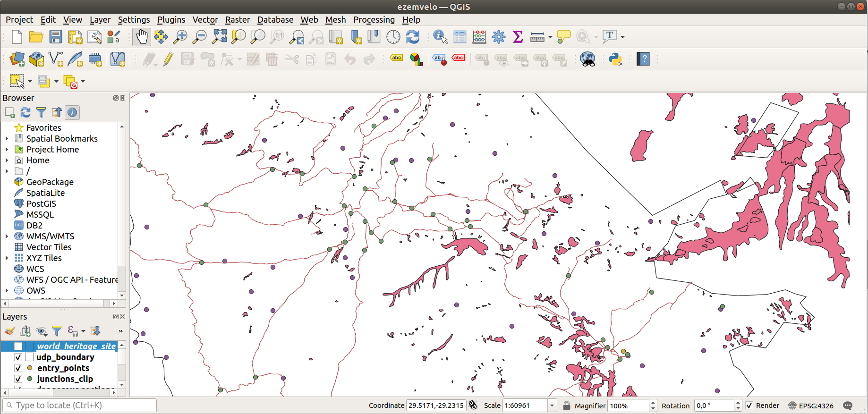Expand the Project Home tree item

(x=7, y=150)
